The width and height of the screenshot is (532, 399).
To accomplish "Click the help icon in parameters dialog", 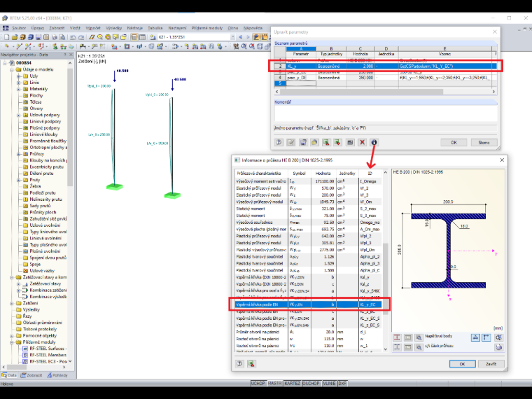I will coord(279,143).
